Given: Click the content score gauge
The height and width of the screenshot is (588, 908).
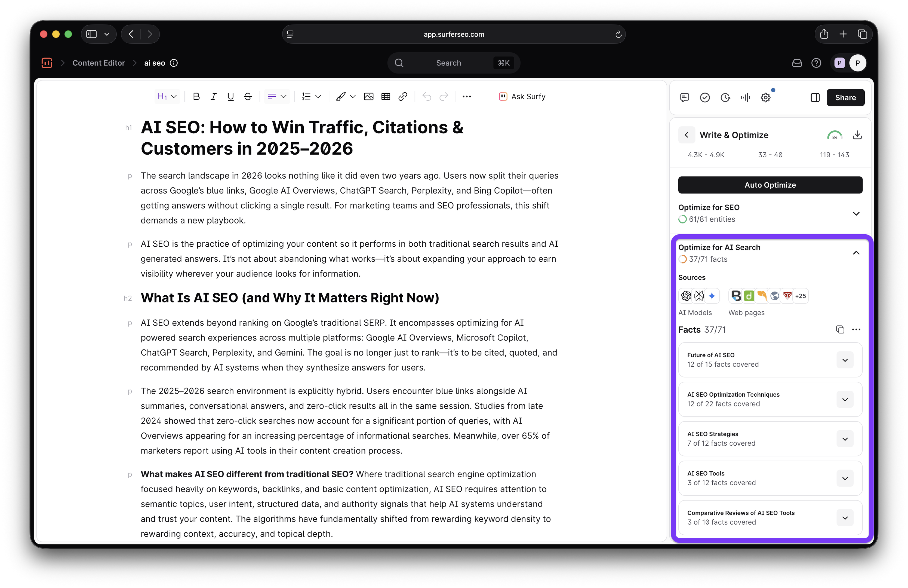Looking at the screenshot, I should click(x=834, y=136).
